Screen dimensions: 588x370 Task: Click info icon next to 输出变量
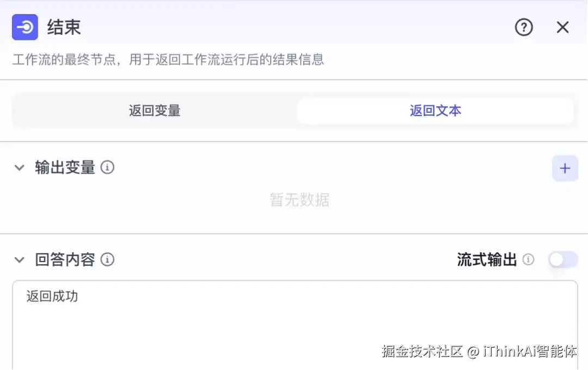click(x=107, y=167)
